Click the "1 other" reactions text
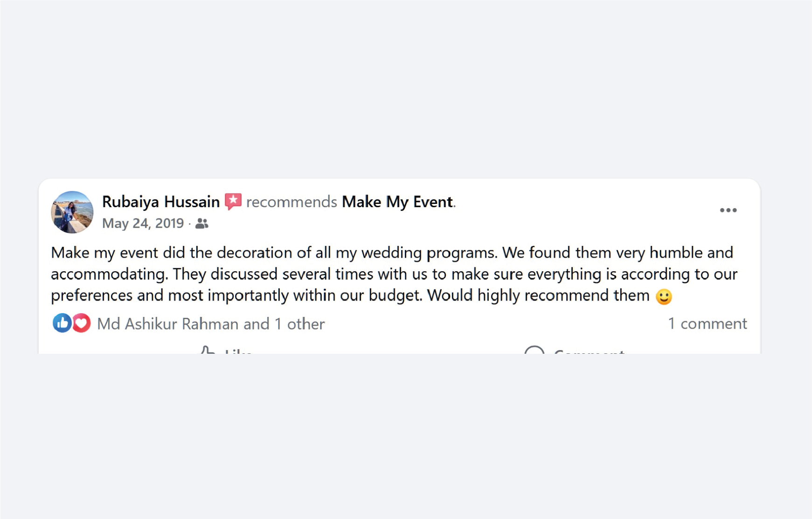The image size is (812, 519). tap(299, 324)
